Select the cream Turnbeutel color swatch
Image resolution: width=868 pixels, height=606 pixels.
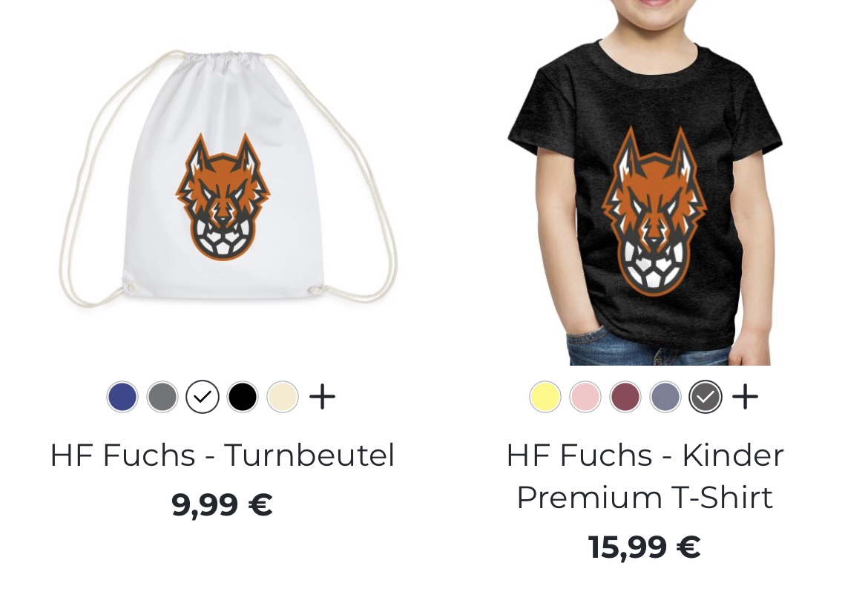(283, 397)
